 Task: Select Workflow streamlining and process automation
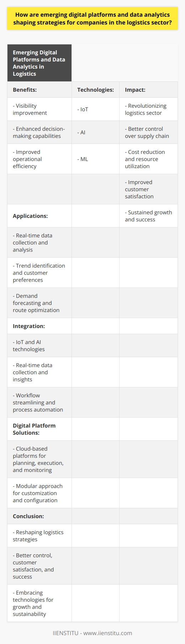(39, 402)
